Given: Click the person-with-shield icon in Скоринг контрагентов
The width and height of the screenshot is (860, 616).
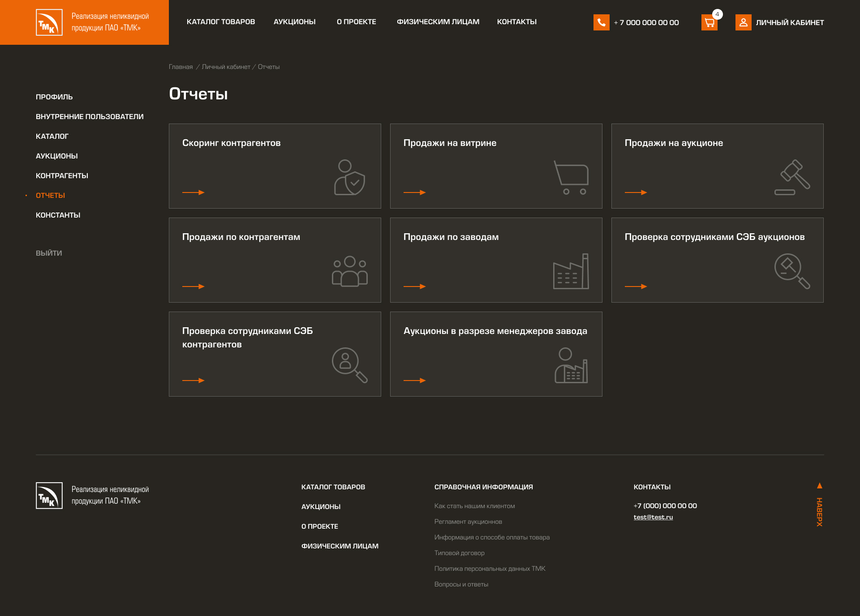Looking at the screenshot, I should [349, 177].
